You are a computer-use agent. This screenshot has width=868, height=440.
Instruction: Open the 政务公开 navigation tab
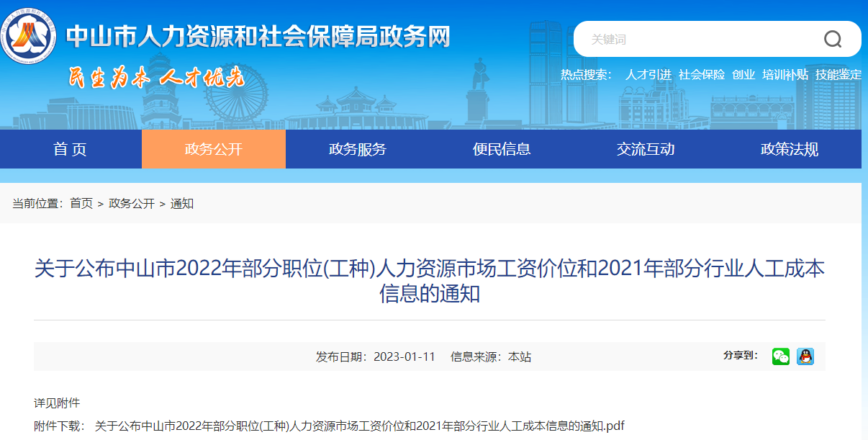(213, 149)
